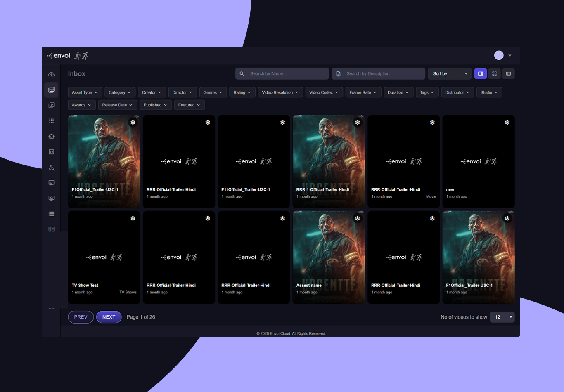Image resolution: width=564 pixels, height=392 pixels.
Task: Open the Sort by dropdown
Action: click(x=450, y=74)
